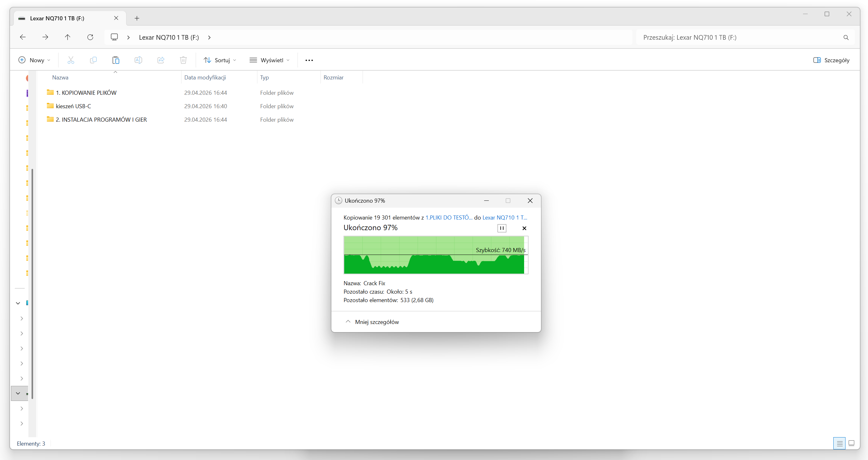
Task: Click the Delete trash icon
Action: pyautogui.click(x=183, y=60)
